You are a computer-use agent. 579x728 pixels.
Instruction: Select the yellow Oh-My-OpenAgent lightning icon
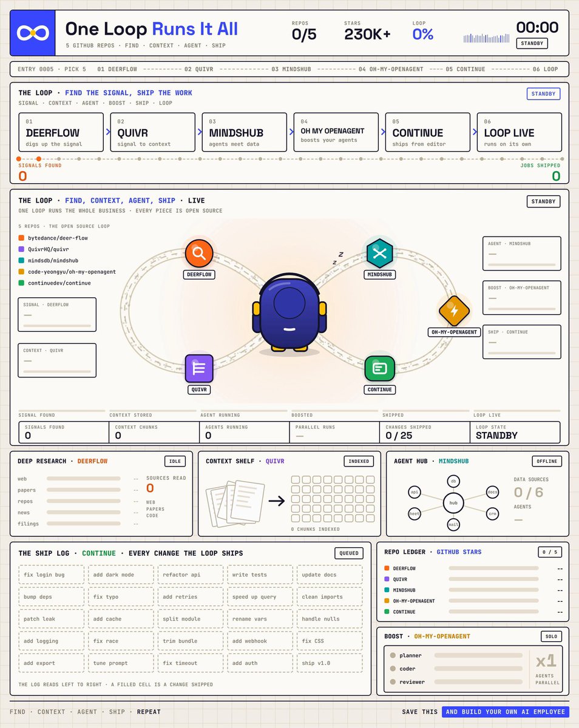click(x=455, y=311)
